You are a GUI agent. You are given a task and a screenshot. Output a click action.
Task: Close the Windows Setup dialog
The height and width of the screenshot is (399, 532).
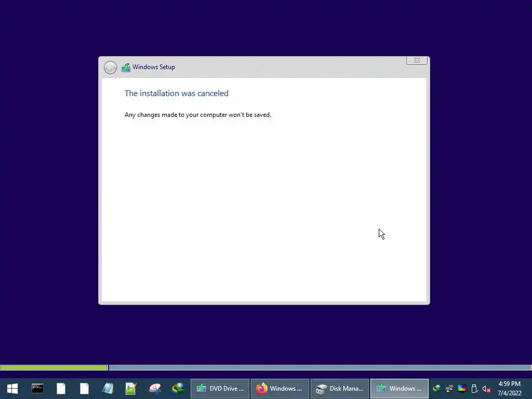[x=417, y=60]
